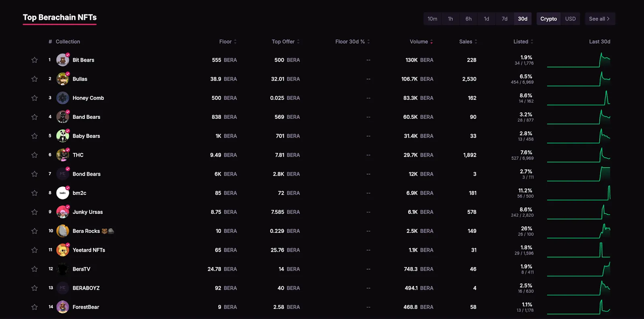Open the Baby Bears panda avatar
This screenshot has width=644, height=319.
coord(63,136)
